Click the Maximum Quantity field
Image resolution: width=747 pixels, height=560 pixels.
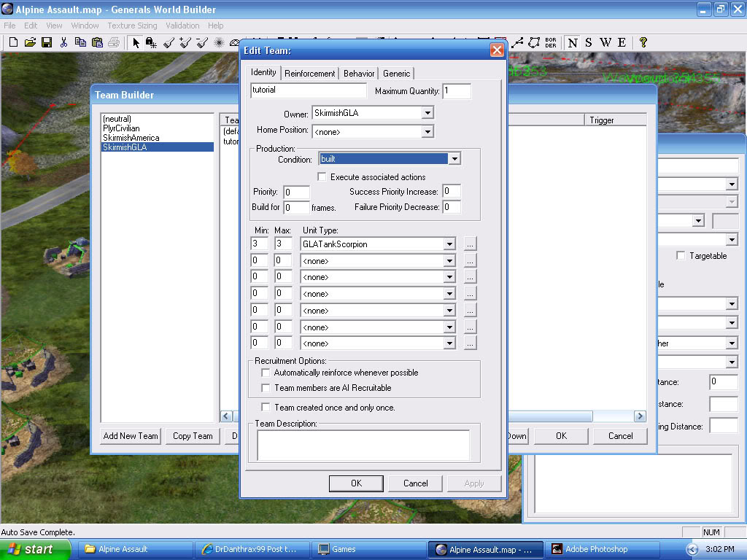[x=457, y=91]
